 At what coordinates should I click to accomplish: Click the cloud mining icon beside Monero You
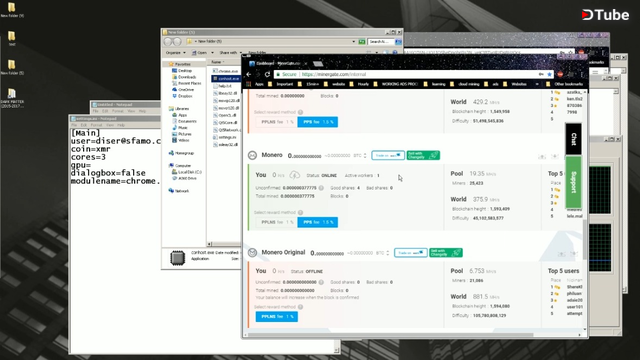[295, 175]
